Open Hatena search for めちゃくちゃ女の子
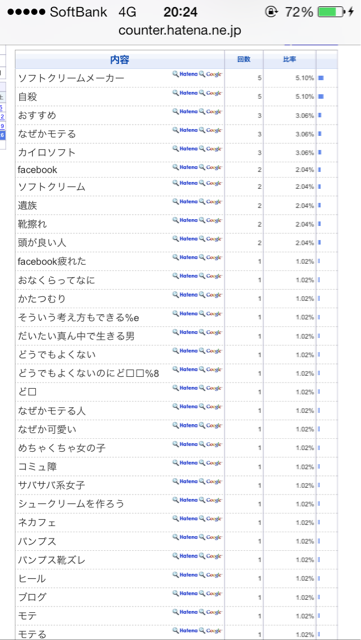This screenshot has width=361, height=640. tap(185, 444)
